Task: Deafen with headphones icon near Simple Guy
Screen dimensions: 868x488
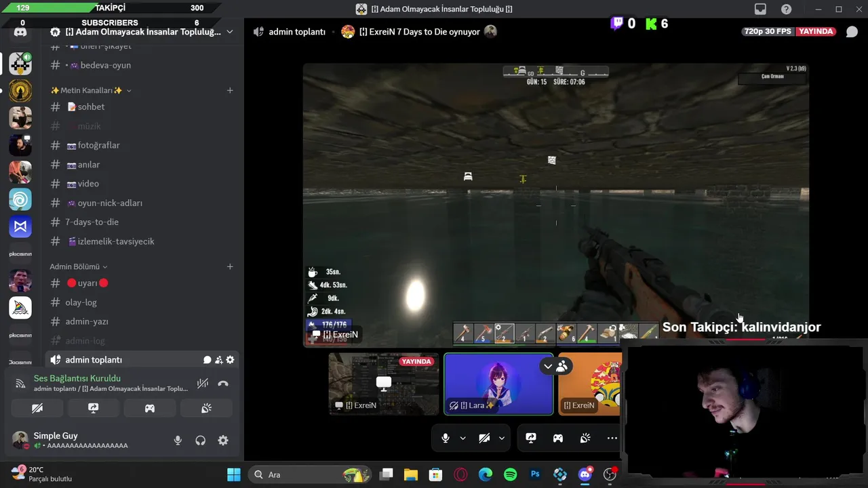Action: [x=200, y=441]
